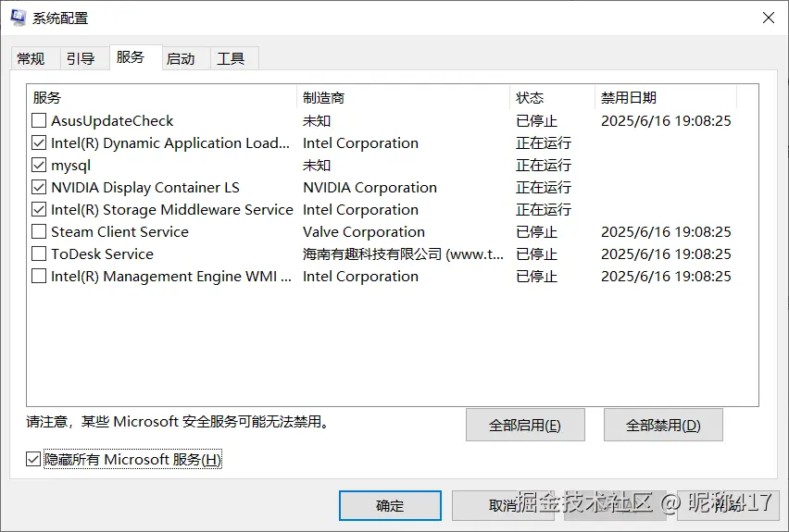Switch to the 启动 tab
This screenshot has width=789, height=532.
181,58
